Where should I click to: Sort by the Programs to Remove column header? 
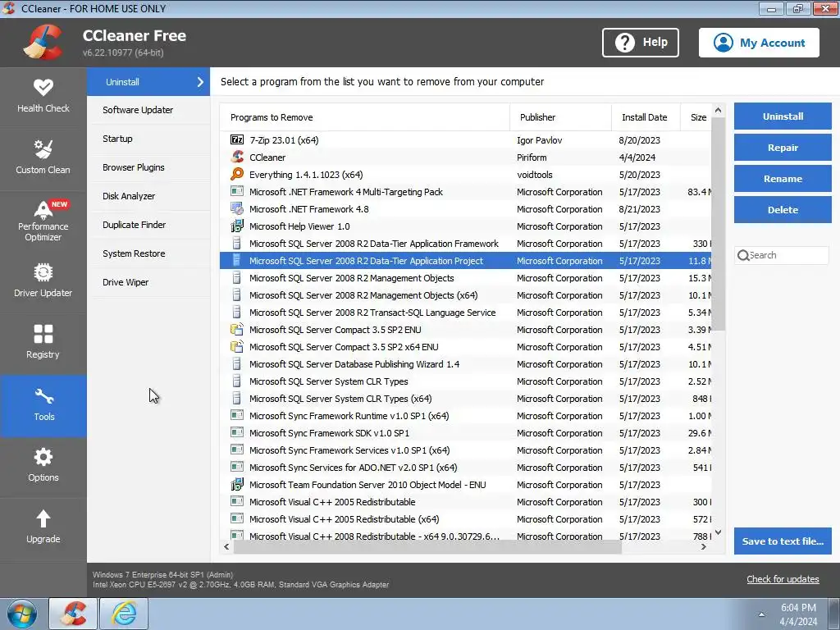(365, 116)
